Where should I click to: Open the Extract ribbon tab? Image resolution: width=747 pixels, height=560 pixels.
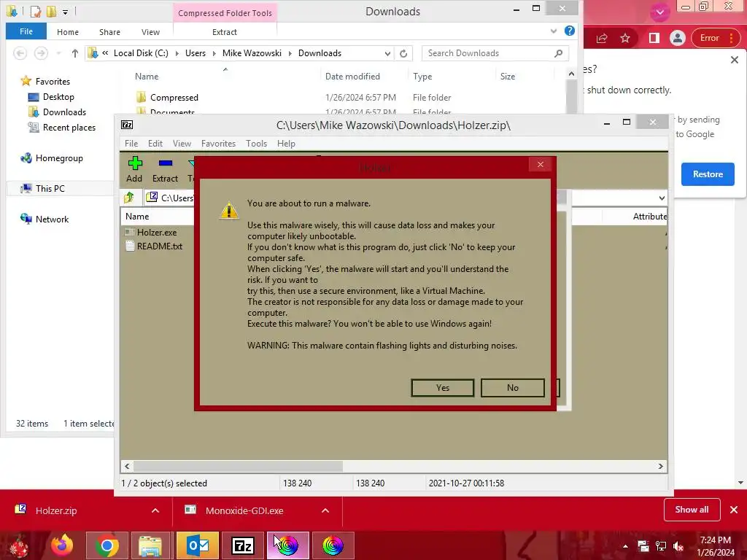coord(225,32)
